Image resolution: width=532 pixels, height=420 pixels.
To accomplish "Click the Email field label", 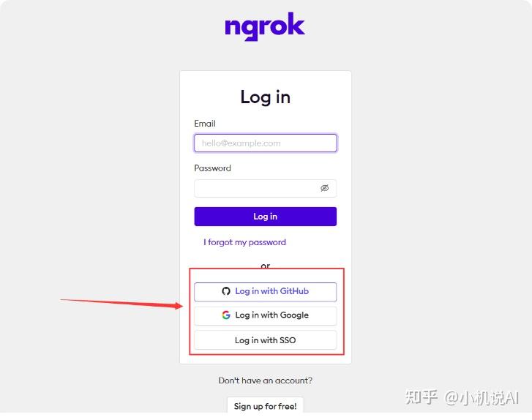I will 205,124.
